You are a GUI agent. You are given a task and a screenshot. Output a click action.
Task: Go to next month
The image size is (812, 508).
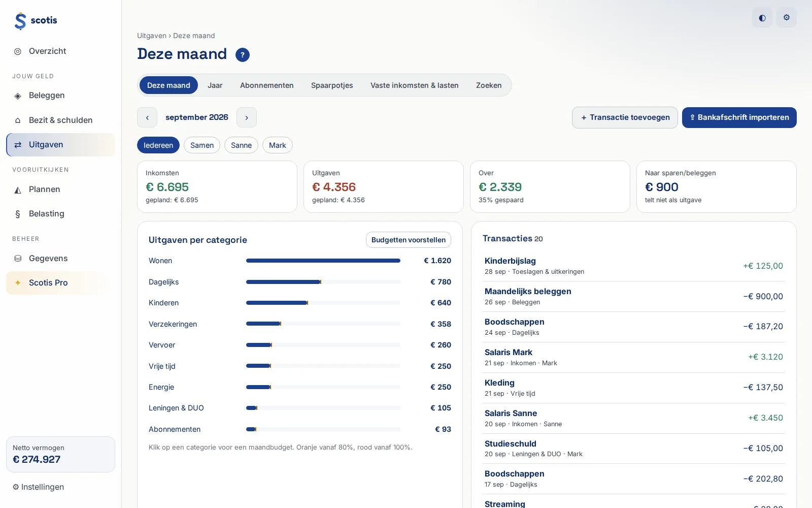point(247,117)
